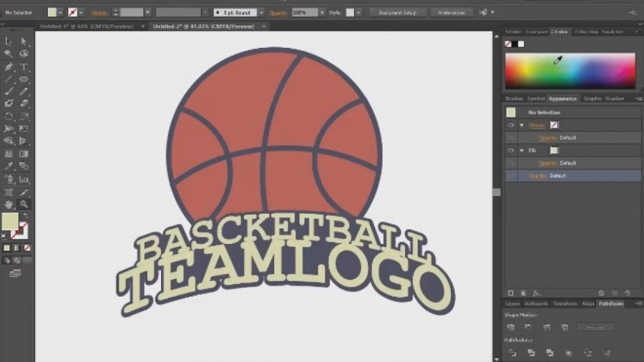Click the Unite shape mode in Pathfinder
The image size is (644, 362).
coord(511,327)
